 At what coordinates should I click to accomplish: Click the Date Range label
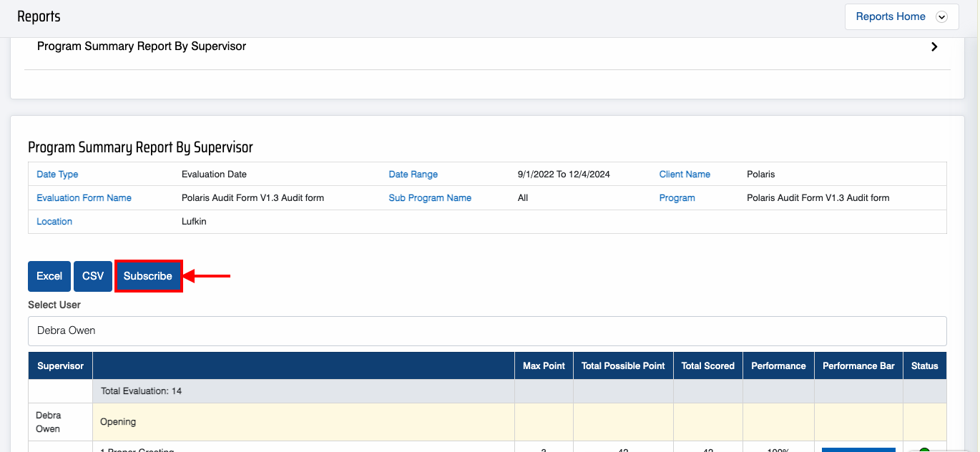[x=413, y=175]
